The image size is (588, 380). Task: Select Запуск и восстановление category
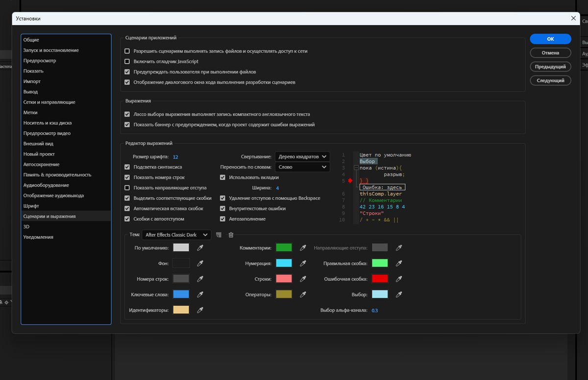click(x=66, y=50)
